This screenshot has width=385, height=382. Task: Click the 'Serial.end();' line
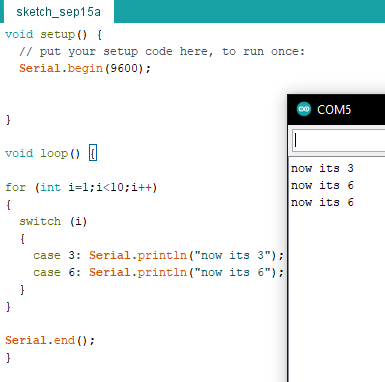point(50,341)
